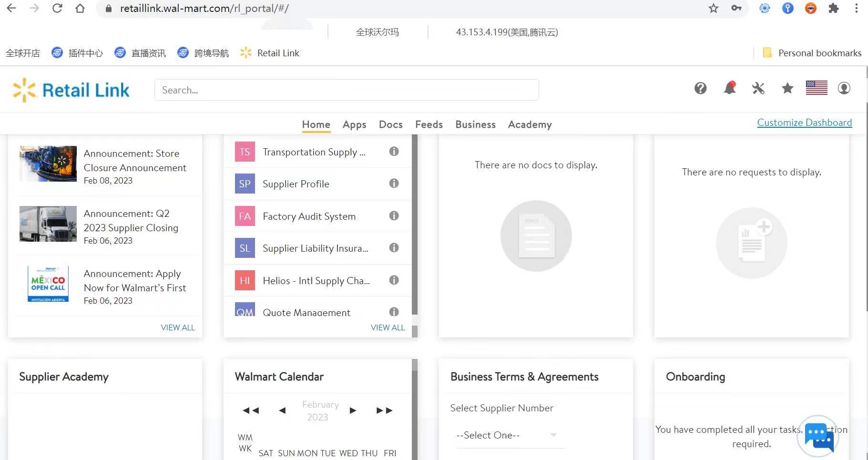Image resolution: width=868 pixels, height=460 pixels.
Task: Open the Mexico Open Call thumbnail
Action: [x=48, y=284]
